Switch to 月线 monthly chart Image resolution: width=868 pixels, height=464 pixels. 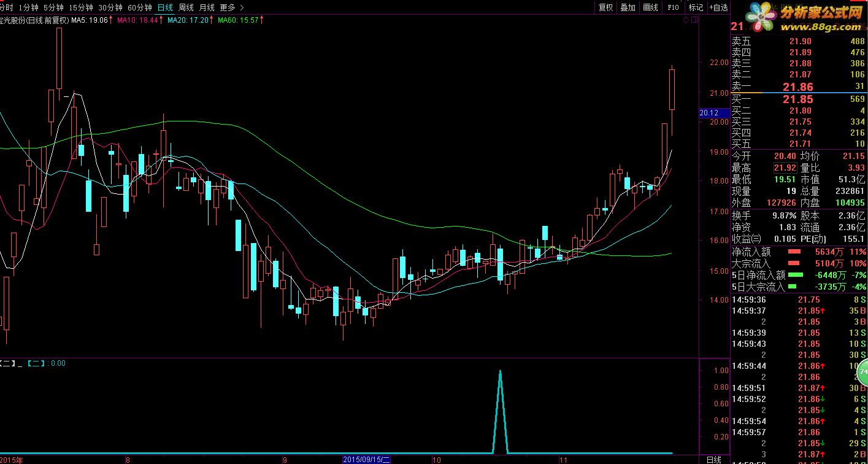coord(207,7)
